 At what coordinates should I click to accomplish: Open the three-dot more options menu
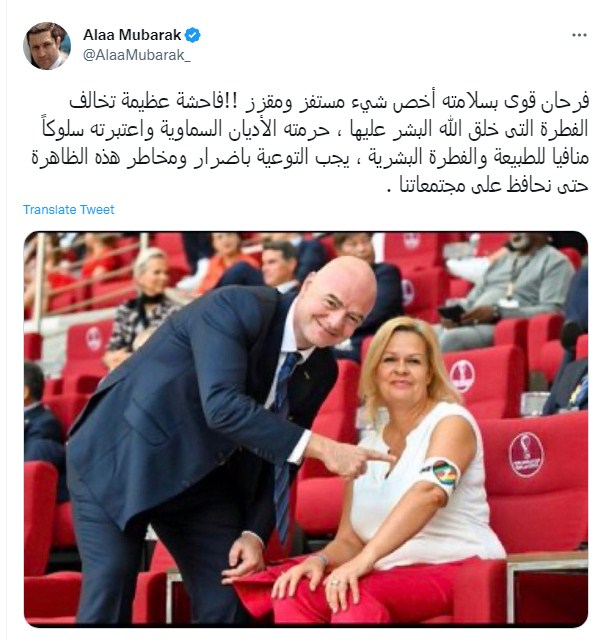(579, 36)
